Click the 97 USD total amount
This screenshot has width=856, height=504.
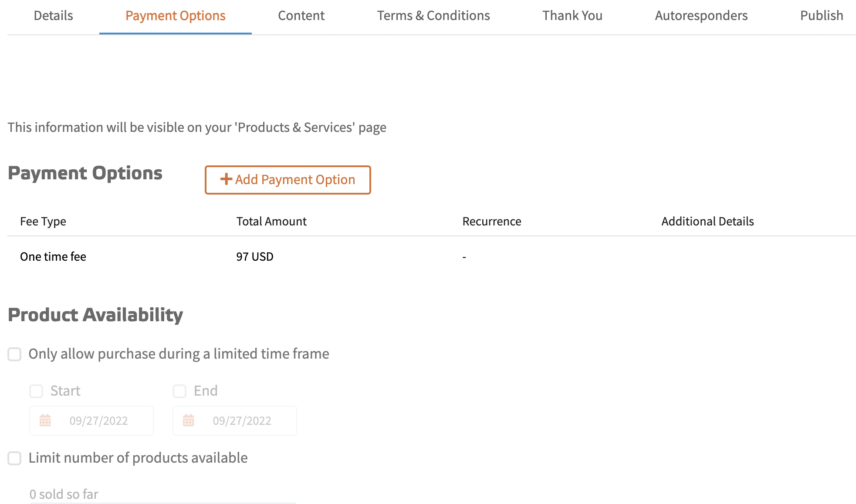click(x=255, y=257)
